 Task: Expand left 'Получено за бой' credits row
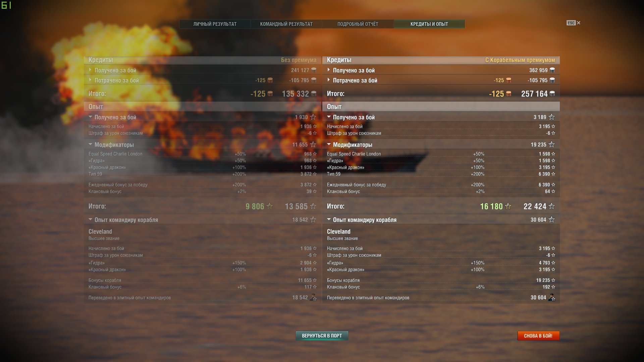coord(203,70)
